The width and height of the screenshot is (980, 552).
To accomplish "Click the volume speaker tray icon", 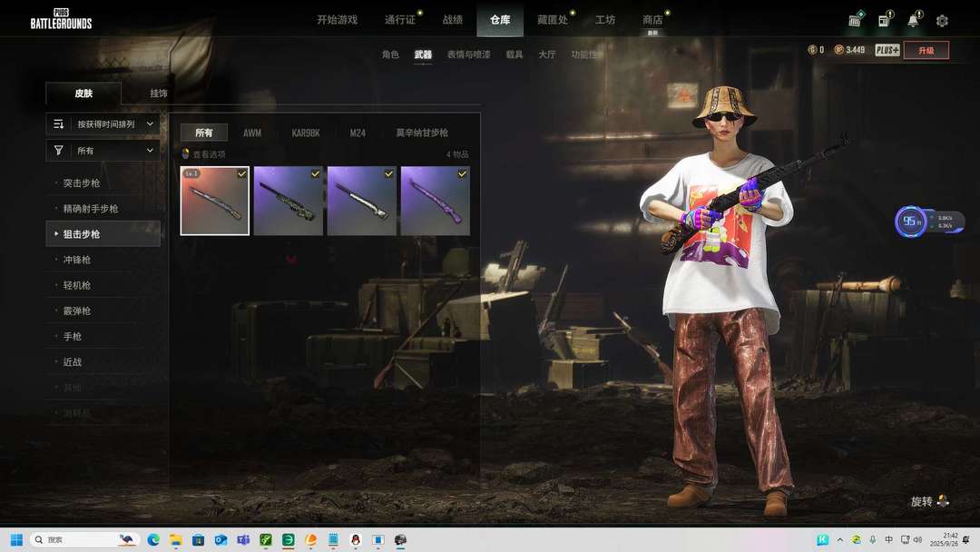I will tap(917, 539).
